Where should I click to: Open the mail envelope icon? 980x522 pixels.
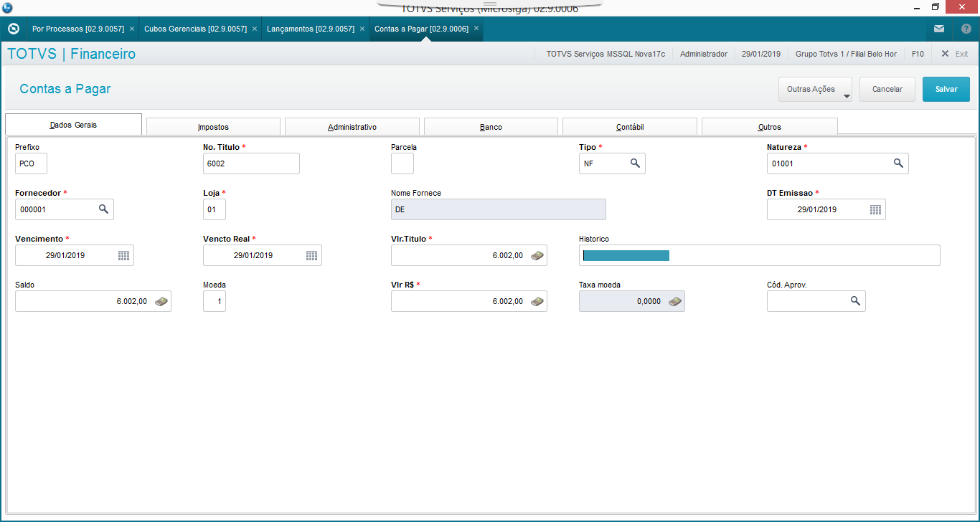click(939, 29)
